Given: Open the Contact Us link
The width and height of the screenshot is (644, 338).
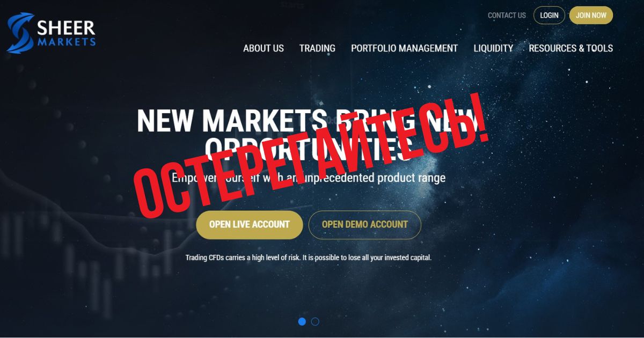Looking at the screenshot, I should 507,16.
